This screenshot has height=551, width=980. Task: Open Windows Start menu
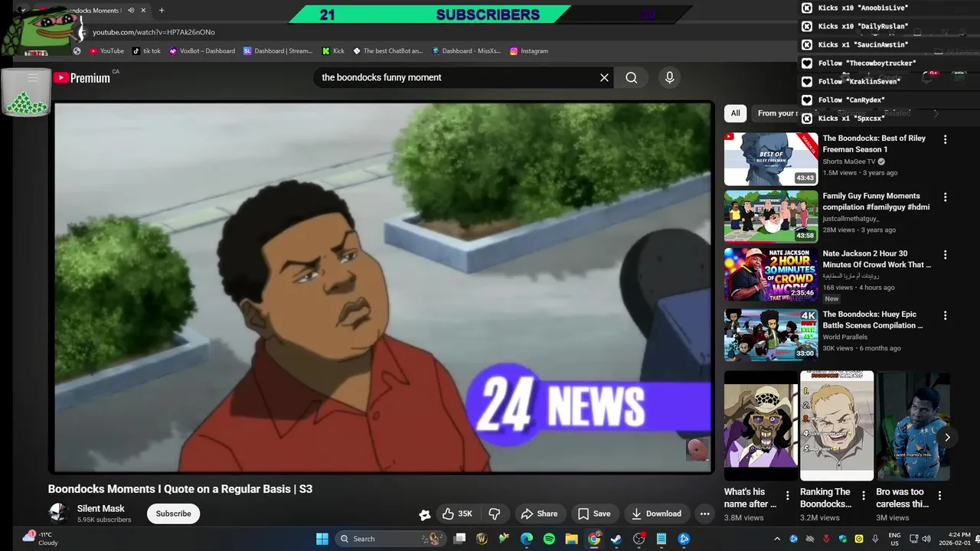322,539
